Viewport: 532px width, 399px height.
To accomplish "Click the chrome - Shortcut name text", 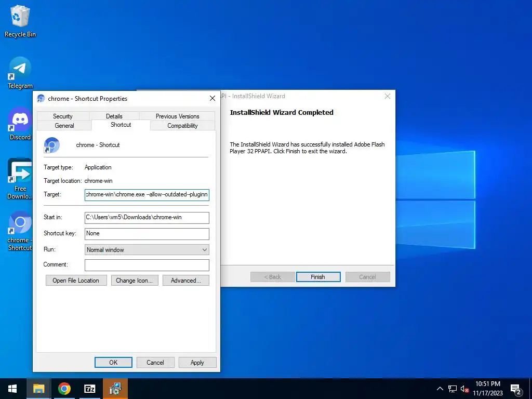I will (x=98, y=145).
